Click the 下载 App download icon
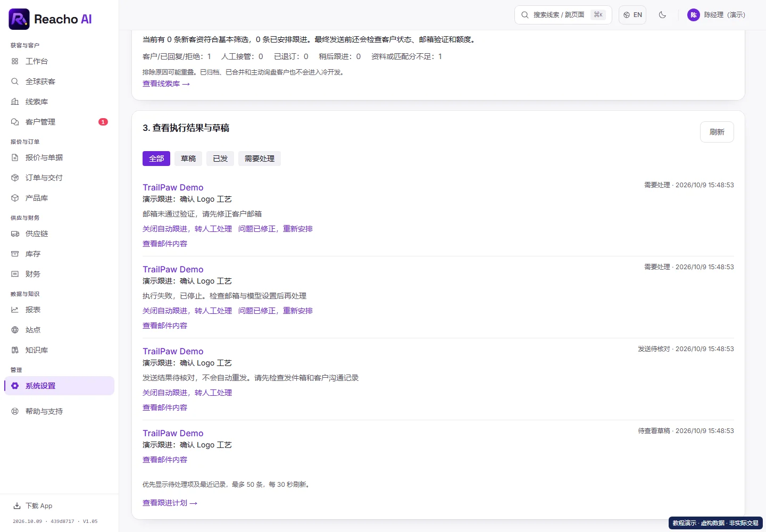This screenshot has height=532, width=766. click(17, 506)
